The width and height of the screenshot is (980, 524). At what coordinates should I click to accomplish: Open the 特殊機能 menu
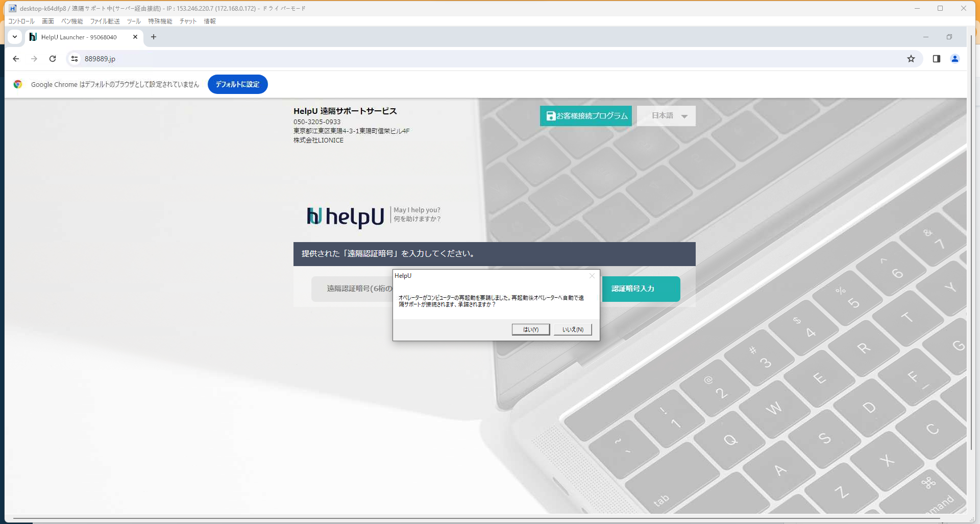[160, 21]
